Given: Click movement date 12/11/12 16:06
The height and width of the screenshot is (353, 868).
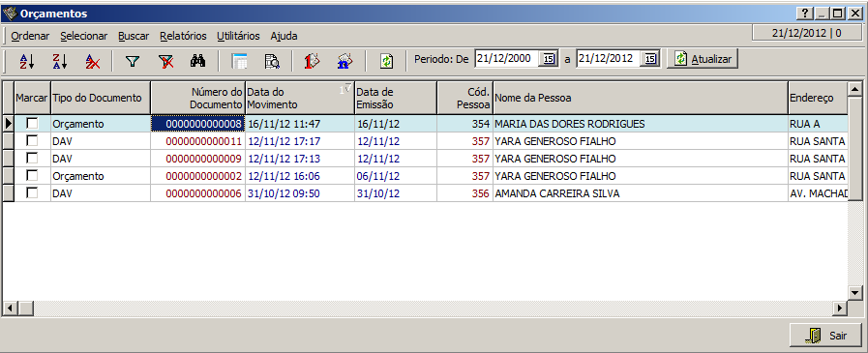Looking at the screenshot, I should tap(299, 176).
